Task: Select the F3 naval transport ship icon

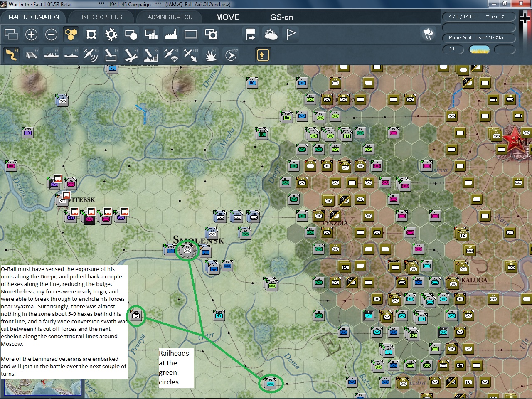Action: [x=51, y=55]
